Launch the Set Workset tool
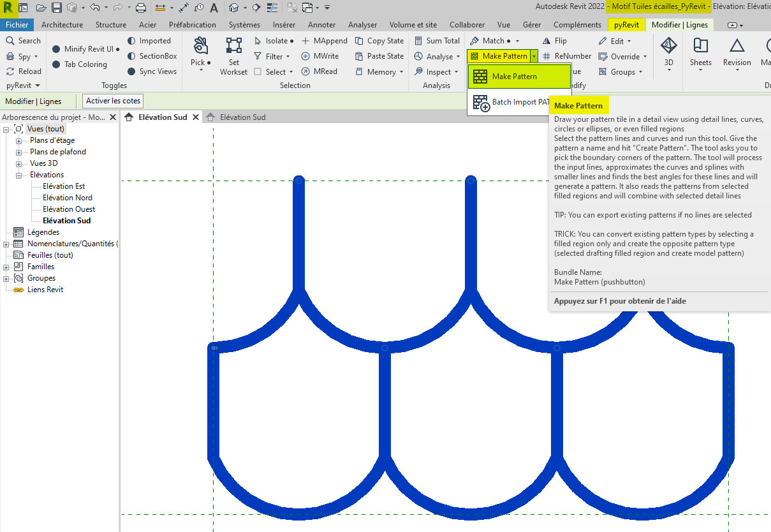The height and width of the screenshot is (532, 771). click(x=233, y=56)
